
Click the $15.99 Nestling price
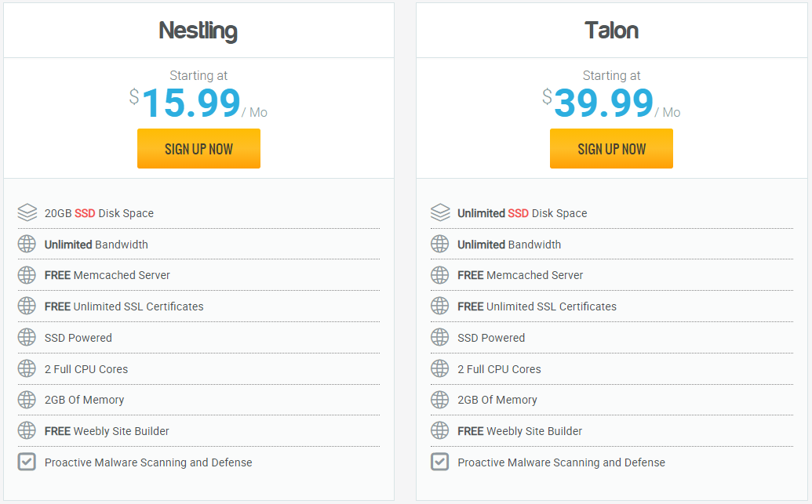click(191, 103)
